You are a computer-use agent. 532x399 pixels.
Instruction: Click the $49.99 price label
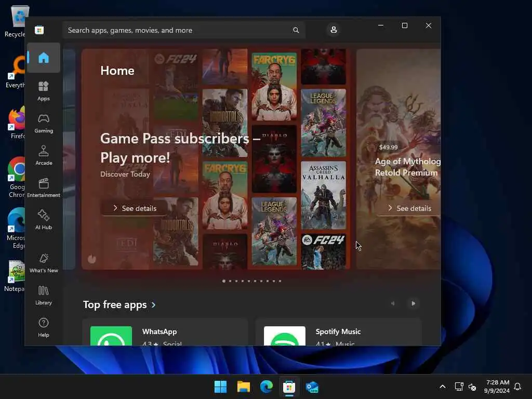(x=388, y=147)
